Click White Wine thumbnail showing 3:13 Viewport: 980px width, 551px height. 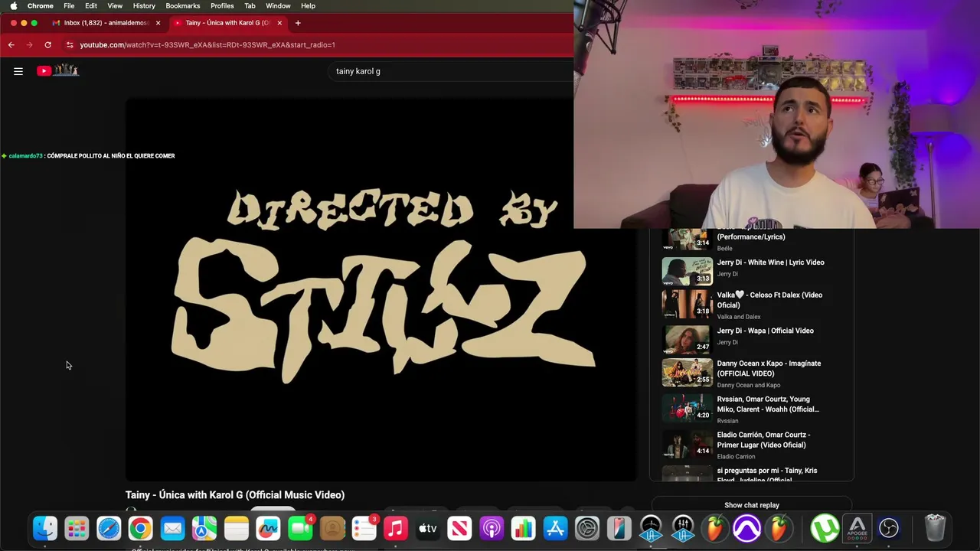point(687,271)
